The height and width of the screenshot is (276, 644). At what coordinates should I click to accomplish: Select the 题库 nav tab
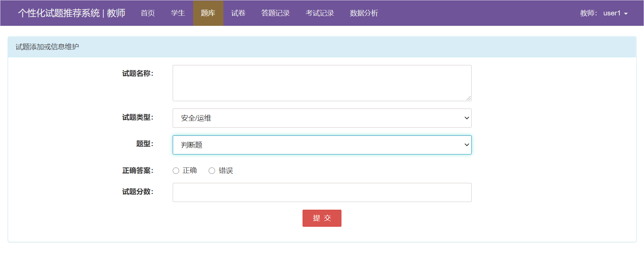point(208,13)
